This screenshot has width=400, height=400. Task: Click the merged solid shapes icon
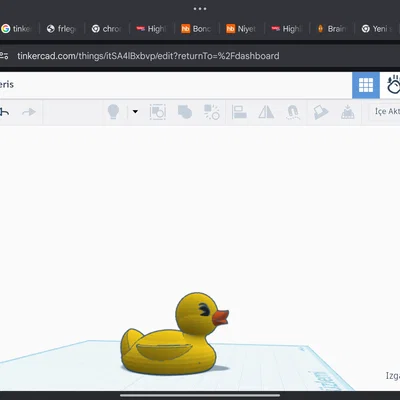(x=185, y=112)
